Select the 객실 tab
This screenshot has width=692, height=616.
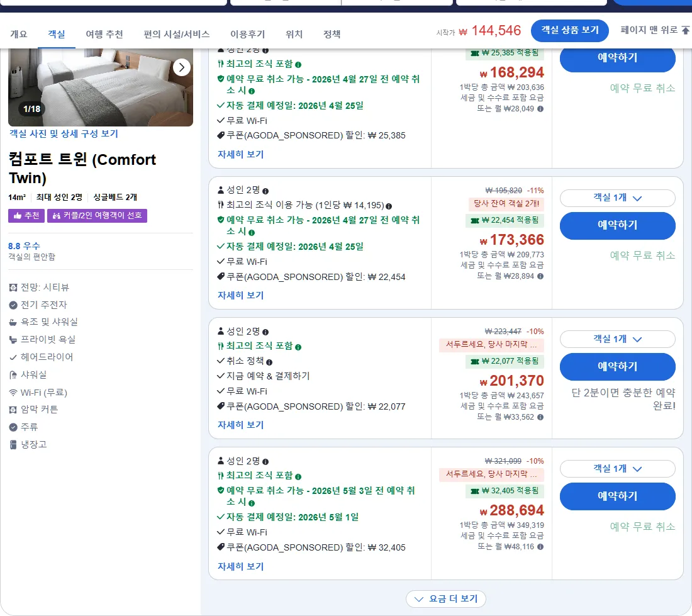(57, 34)
